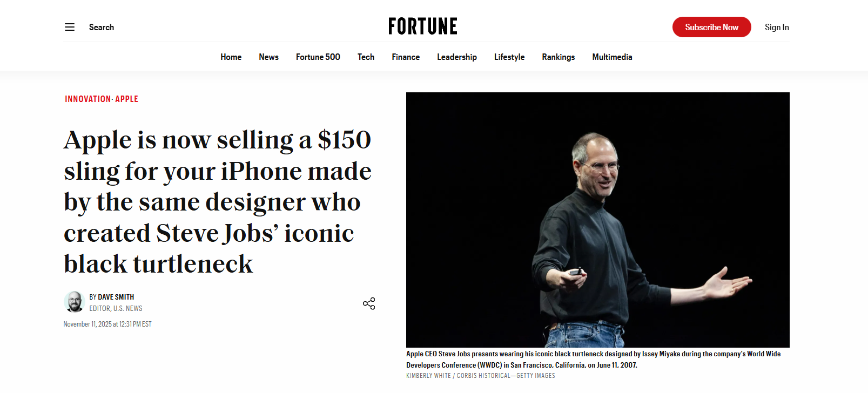Select Fortune 500 in navigation
The width and height of the screenshot is (868, 393).
pyautogui.click(x=318, y=57)
